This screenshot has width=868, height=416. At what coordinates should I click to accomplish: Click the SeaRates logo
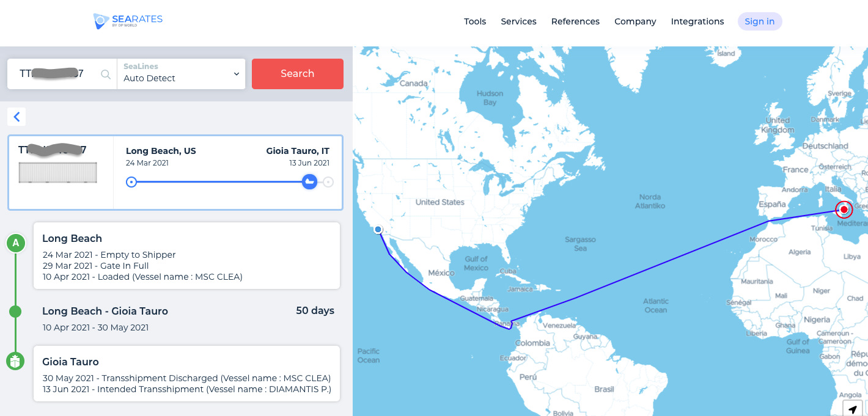pos(128,21)
